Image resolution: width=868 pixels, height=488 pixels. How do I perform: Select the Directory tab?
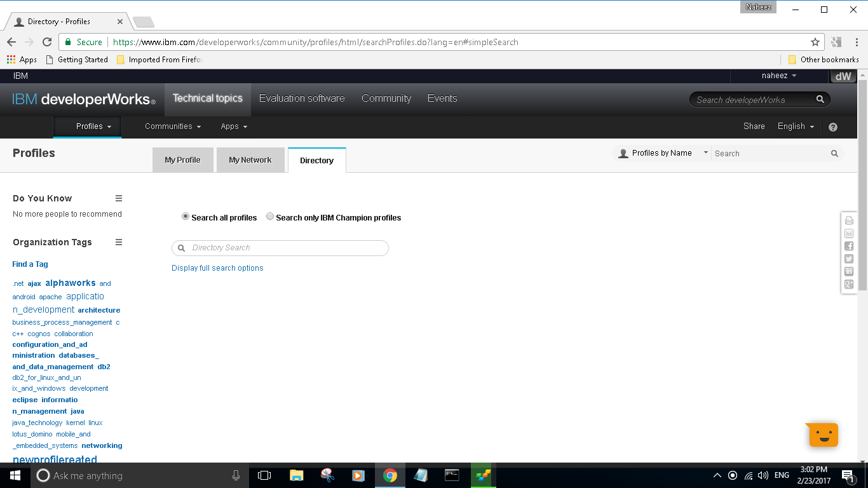[317, 160]
